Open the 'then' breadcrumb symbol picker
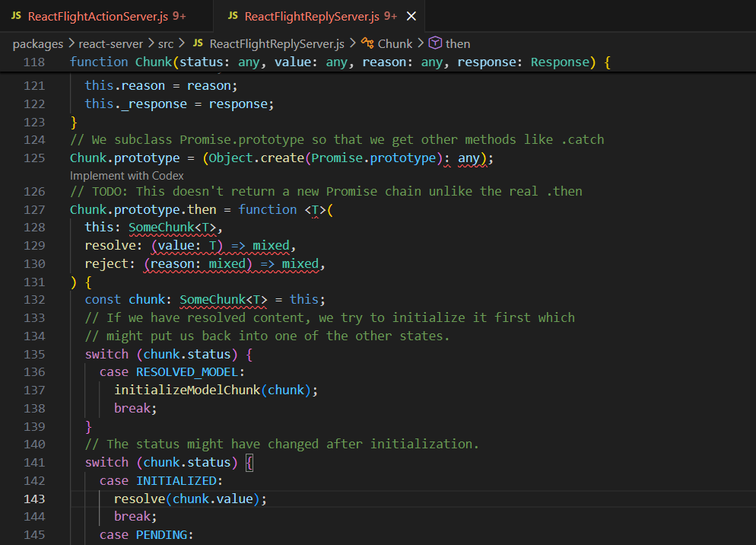This screenshot has width=756, height=545. click(458, 44)
